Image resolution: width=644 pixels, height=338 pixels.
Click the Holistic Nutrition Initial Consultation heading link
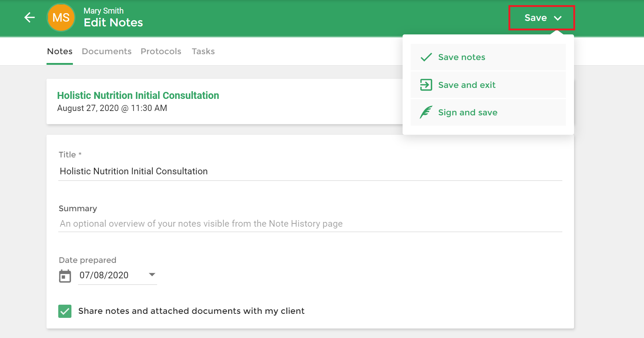pyautogui.click(x=138, y=95)
